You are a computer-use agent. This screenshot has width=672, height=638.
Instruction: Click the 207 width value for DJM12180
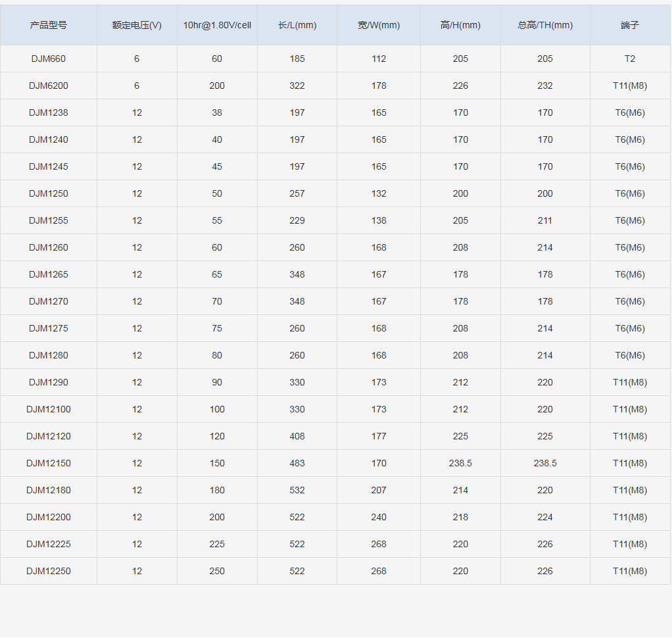[x=379, y=491]
